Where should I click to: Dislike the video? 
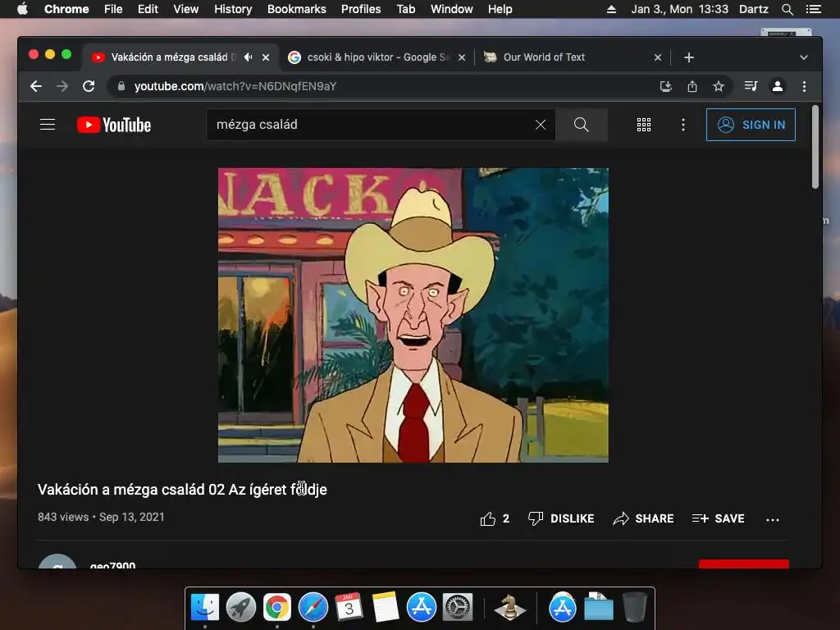pyautogui.click(x=561, y=518)
